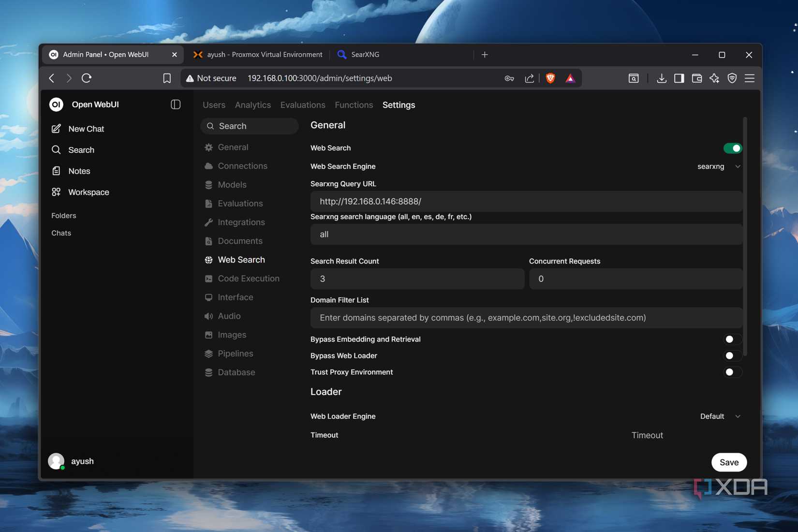Viewport: 798px width, 532px height.
Task: Click the Searxng Query URL field
Action: 526,201
